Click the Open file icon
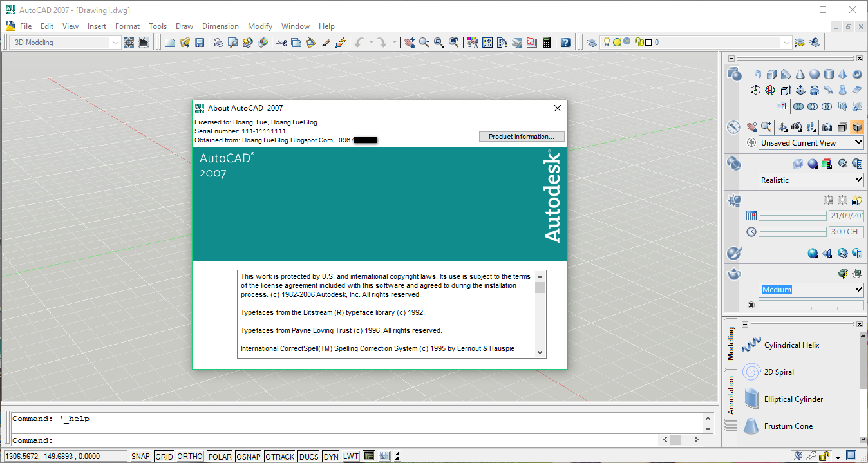The height and width of the screenshot is (463, 868). pyautogui.click(x=185, y=43)
